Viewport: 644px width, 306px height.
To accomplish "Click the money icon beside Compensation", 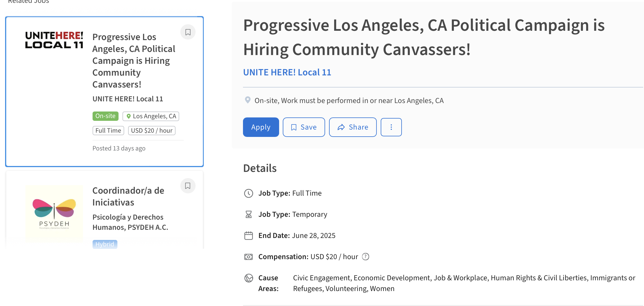I will click(248, 257).
